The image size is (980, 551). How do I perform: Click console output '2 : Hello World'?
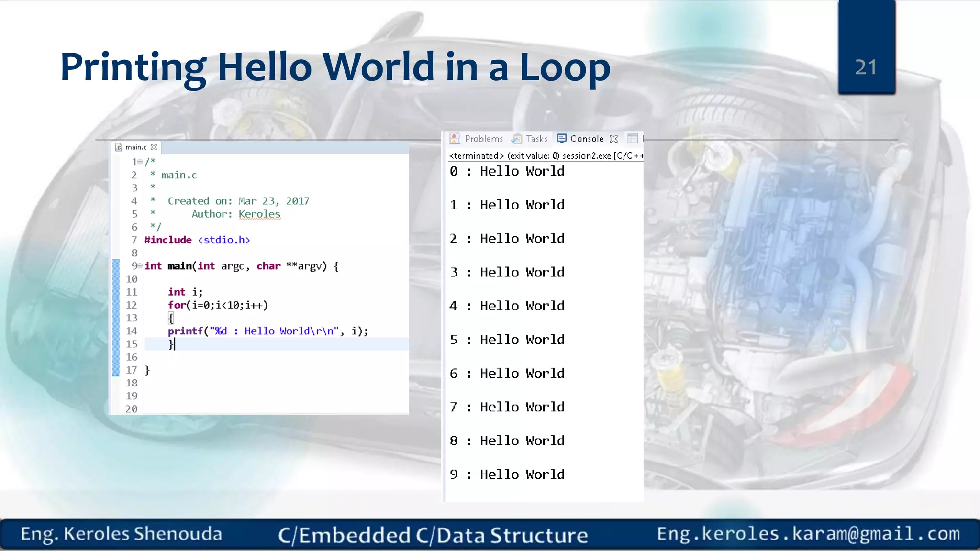click(x=507, y=239)
